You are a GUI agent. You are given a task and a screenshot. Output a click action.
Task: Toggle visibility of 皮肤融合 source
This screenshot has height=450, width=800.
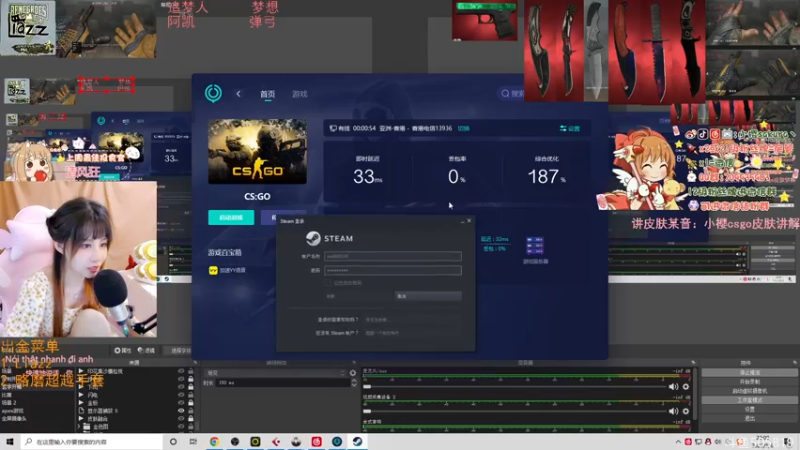pos(181,418)
